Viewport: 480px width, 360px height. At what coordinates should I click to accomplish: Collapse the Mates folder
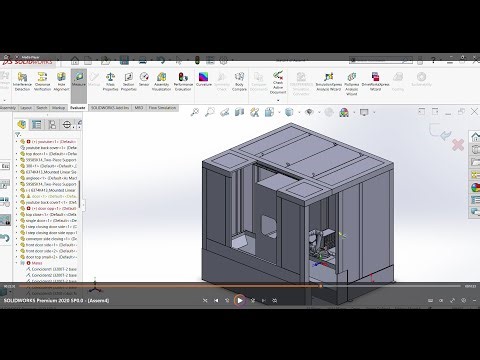(17, 263)
